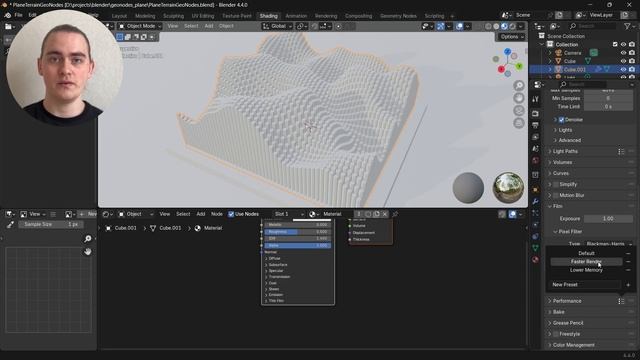
Task: Switch to the Animation workspace tab
Action: (x=296, y=16)
